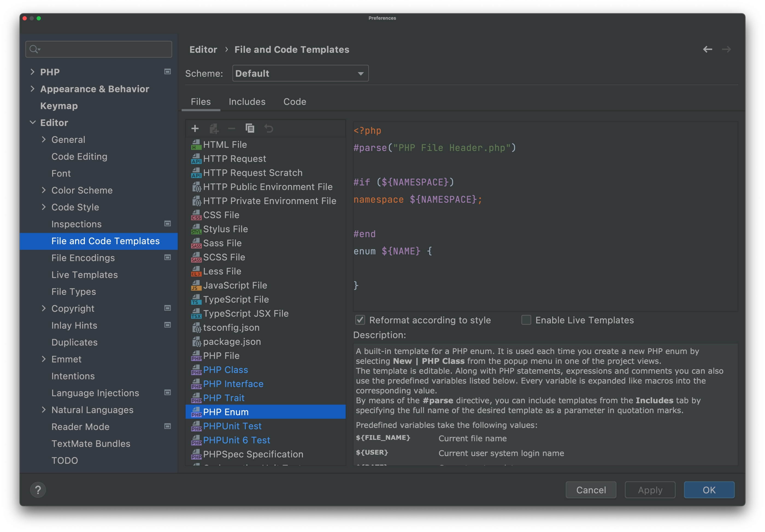Open the Scheme dropdown
Screen dimensions: 765x532
(300, 73)
